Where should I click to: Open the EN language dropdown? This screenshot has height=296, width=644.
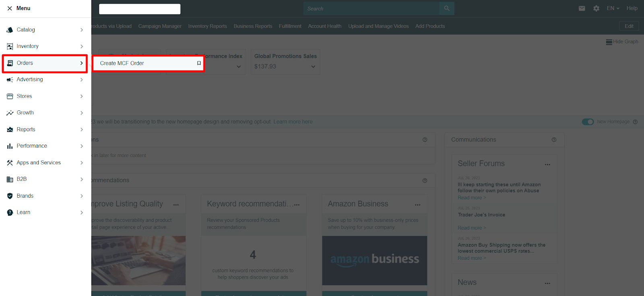coord(613,8)
